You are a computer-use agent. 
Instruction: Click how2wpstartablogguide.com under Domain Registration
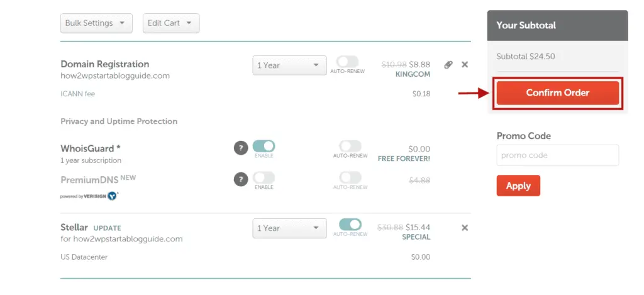click(115, 75)
